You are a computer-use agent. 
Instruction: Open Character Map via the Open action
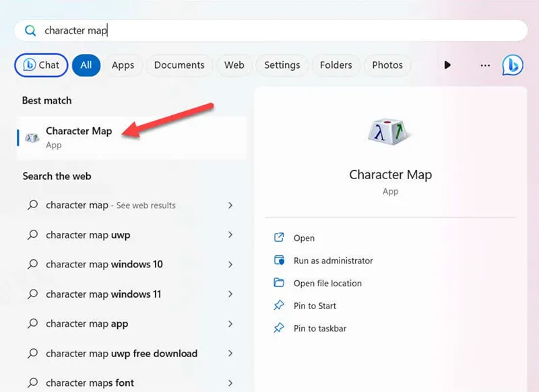(304, 238)
